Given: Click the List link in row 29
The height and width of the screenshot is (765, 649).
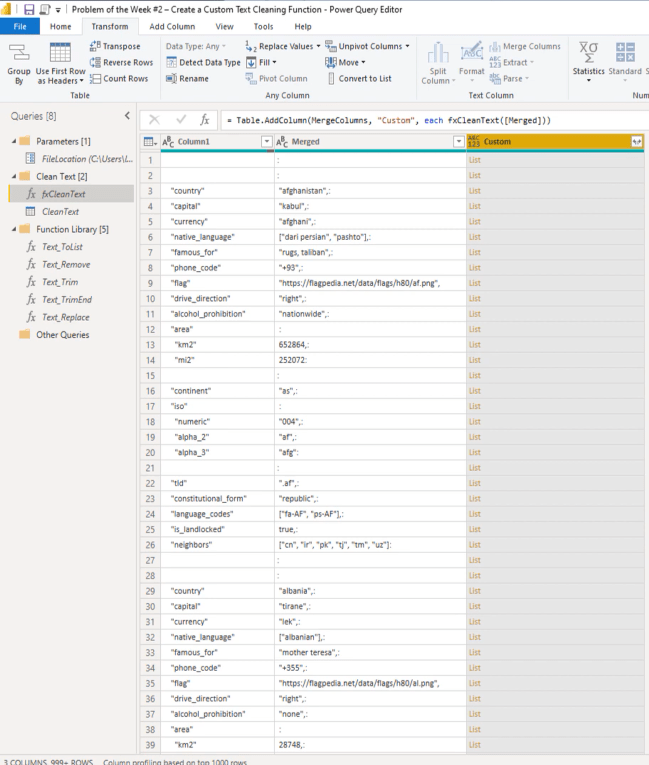Looking at the screenshot, I should [475, 591].
